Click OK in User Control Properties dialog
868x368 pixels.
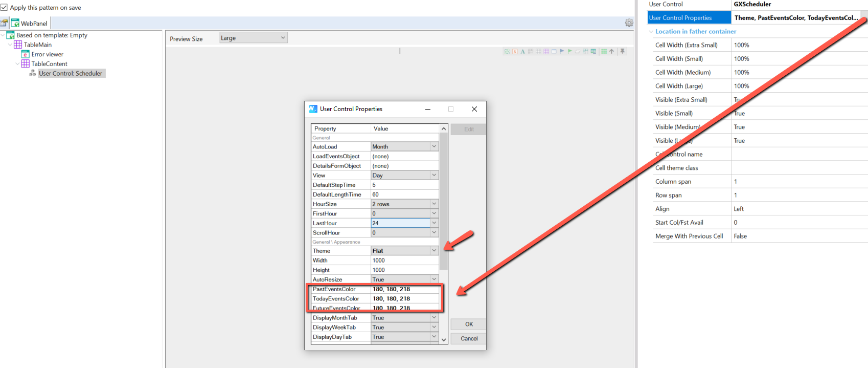[x=469, y=324]
